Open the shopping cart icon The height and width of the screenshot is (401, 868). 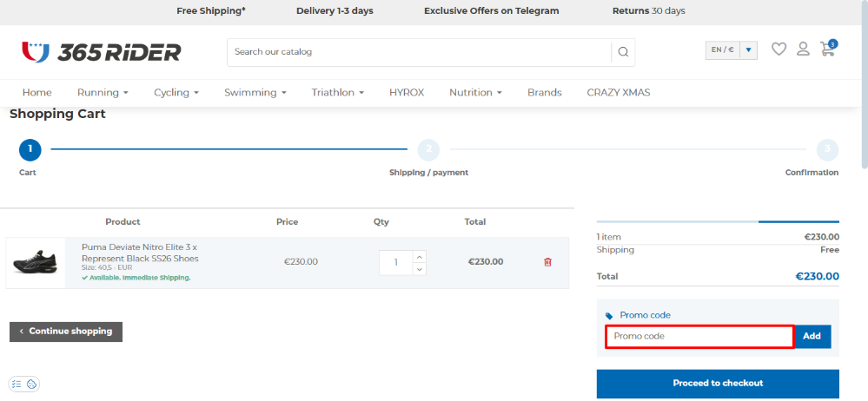coord(827,49)
